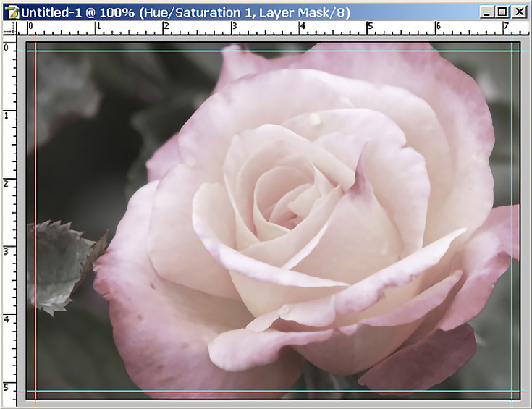Click the rose image on the canvas

(273, 221)
